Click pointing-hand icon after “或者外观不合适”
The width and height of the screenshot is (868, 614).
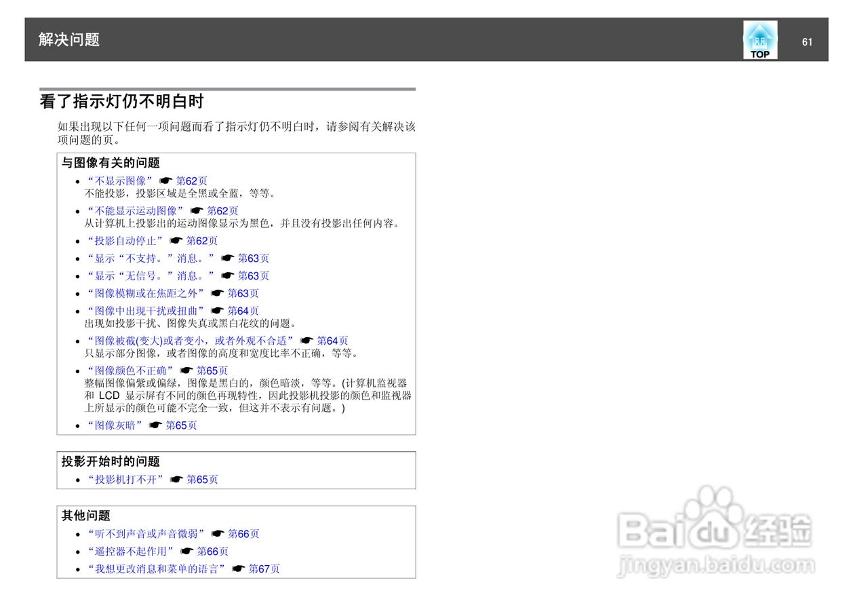click(307, 341)
